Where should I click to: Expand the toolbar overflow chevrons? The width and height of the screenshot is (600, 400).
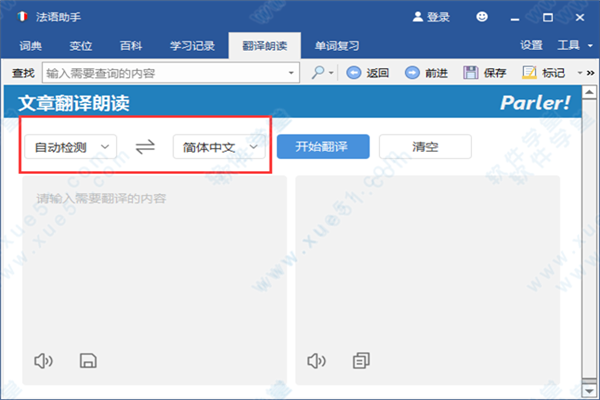(x=590, y=73)
